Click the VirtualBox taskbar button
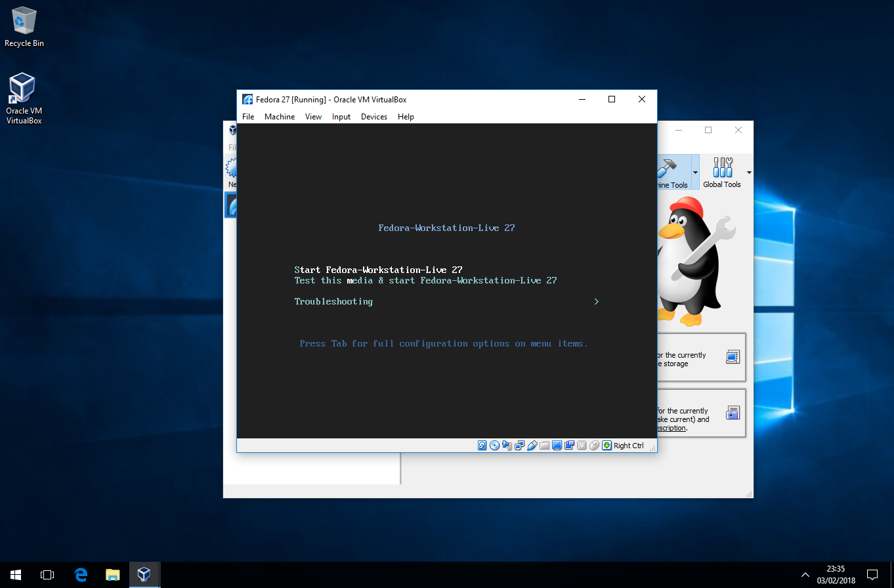Viewport: 894px width, 588px height. 144,575
